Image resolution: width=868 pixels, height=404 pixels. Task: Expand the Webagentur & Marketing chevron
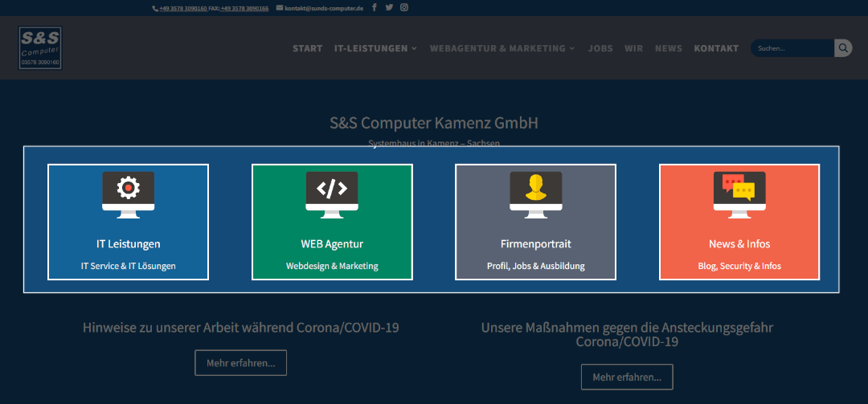coord(572,49)
